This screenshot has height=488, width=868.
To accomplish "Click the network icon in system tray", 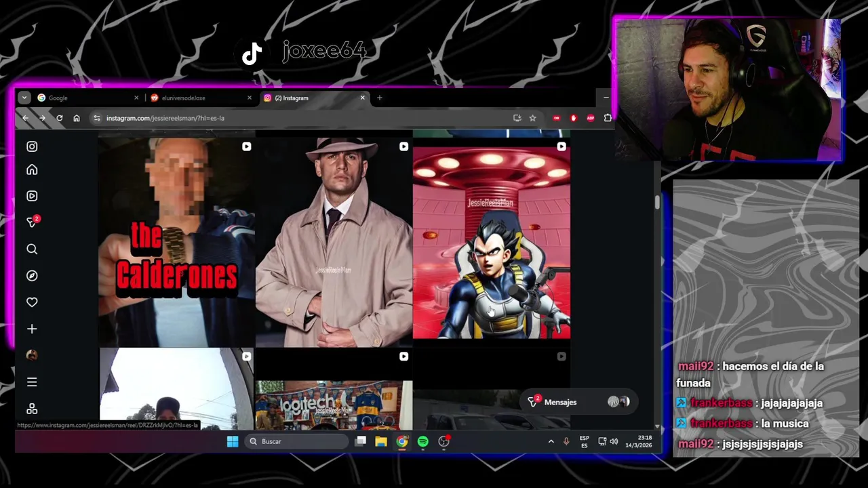I will click(x=601, y=441).
